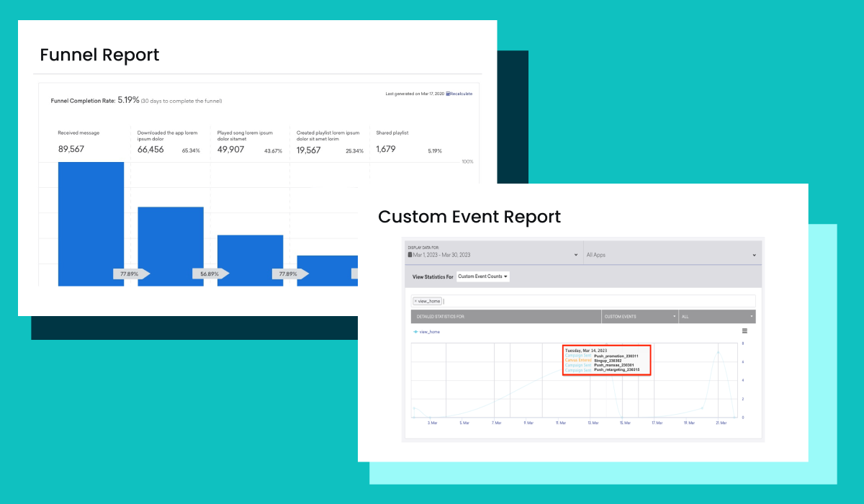Click the 1,679 shared playlist count
Viewport: 864px width, 504px height.
[x=386, y=150]
